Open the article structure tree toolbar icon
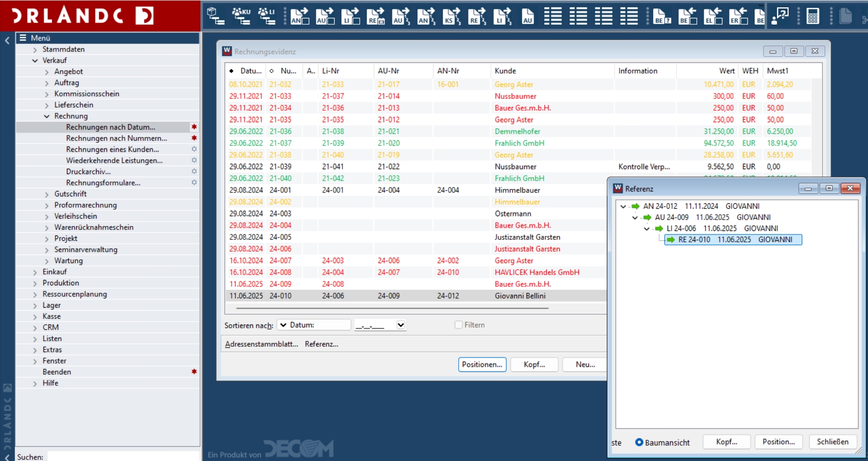Screen dimensions: 868x461 coord(215,16)
